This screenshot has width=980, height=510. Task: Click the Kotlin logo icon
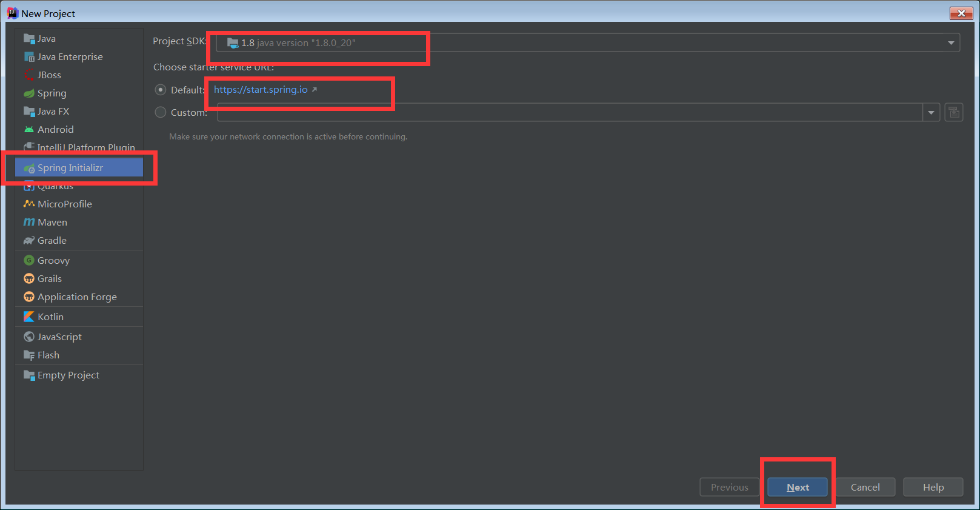tap(29, 317)
